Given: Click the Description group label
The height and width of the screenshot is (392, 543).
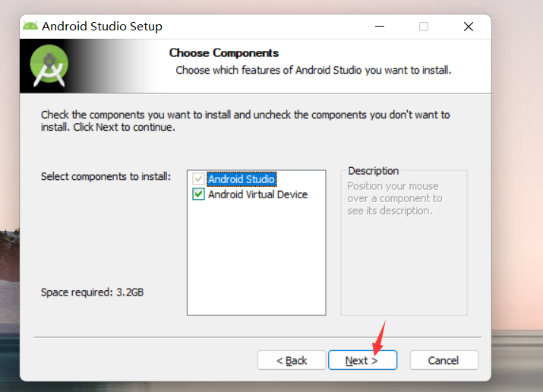Looking at the screenshot, I should pos(374,171).
